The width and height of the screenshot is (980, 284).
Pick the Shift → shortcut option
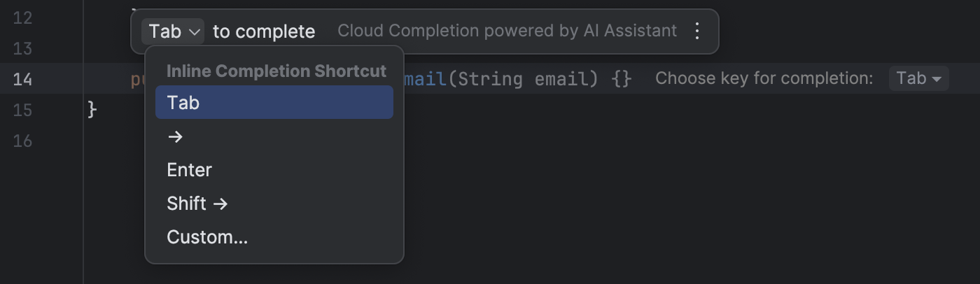click(x=274, y=204)
